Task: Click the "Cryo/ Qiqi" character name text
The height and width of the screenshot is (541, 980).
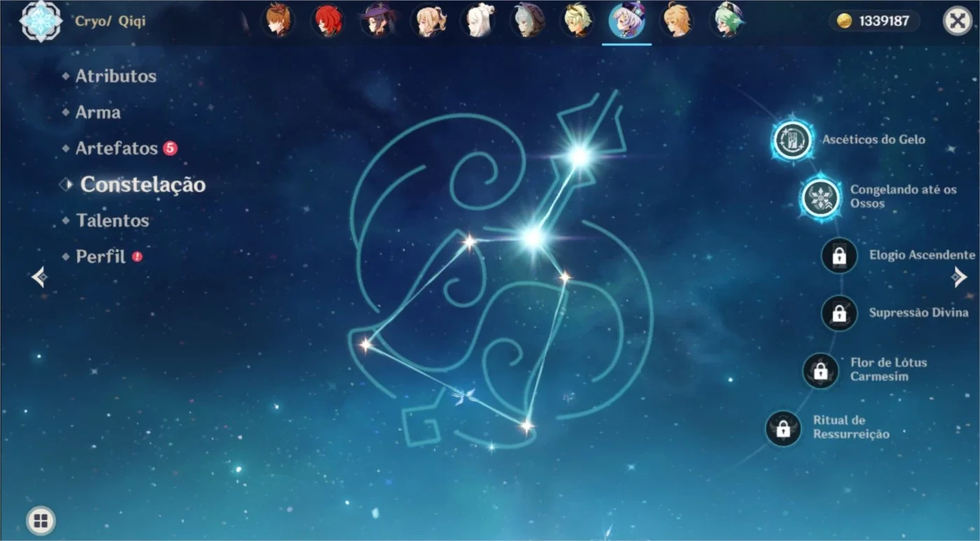Action: tap(111, 21)
